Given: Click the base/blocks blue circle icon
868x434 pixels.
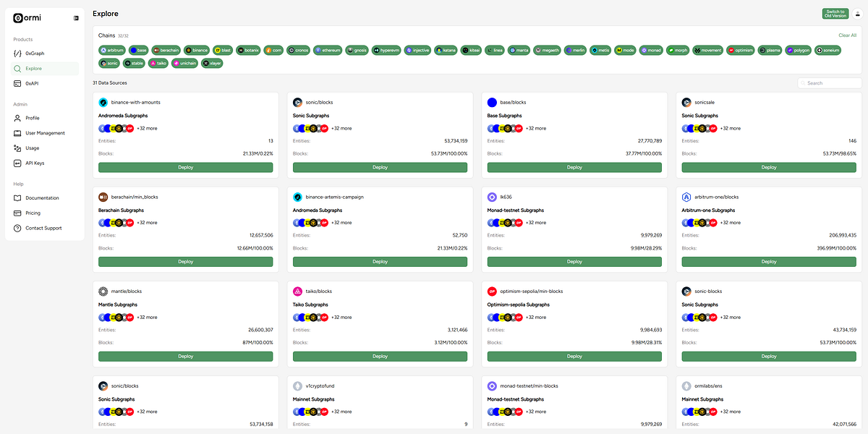Looking at the screenshot, I should [492, 103].
